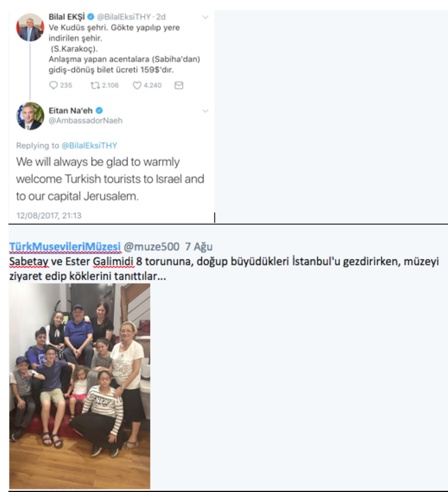Open the @BilalEksiTHY reply mention link

pyautogui.click(x=89, y=146)
